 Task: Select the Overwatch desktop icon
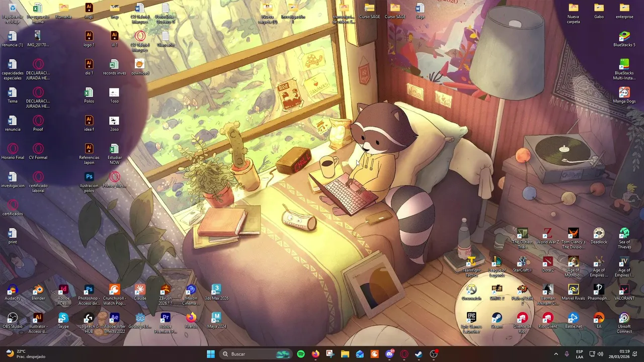(471, 293)
